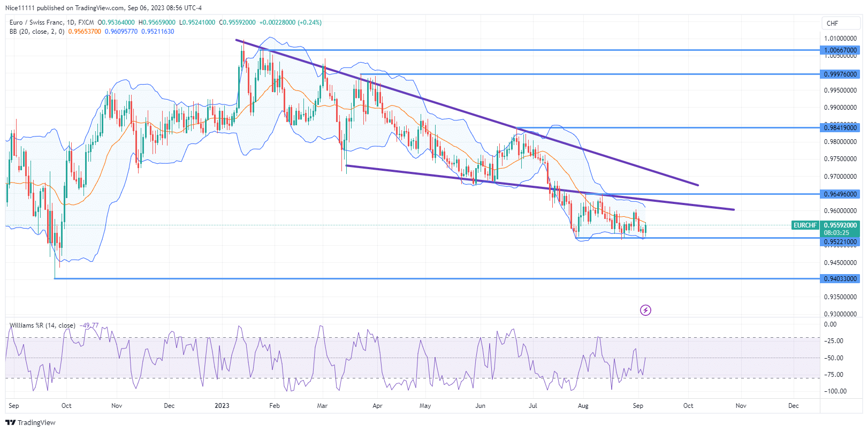Select the 0.98419000 horizontal level label
The image size is (868, 432).
click(840, 127)
